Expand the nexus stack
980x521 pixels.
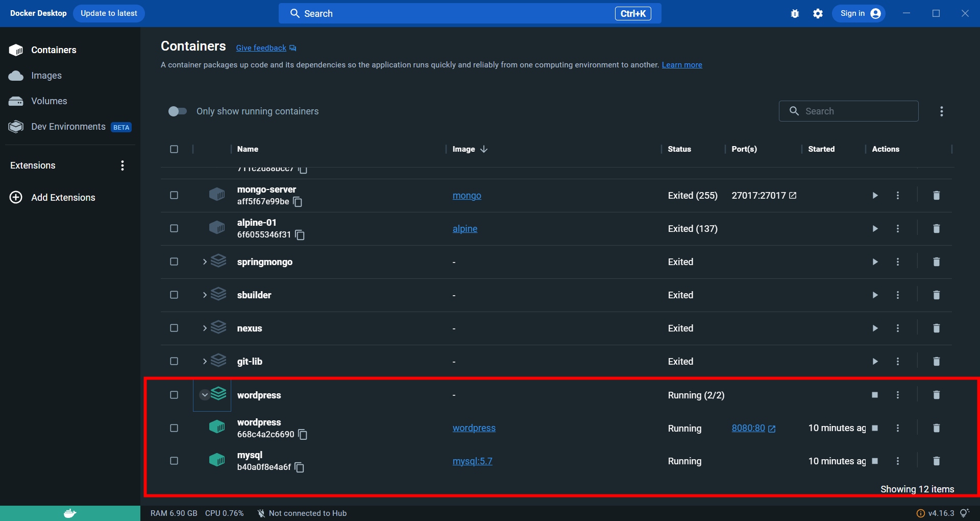point(205,328)
